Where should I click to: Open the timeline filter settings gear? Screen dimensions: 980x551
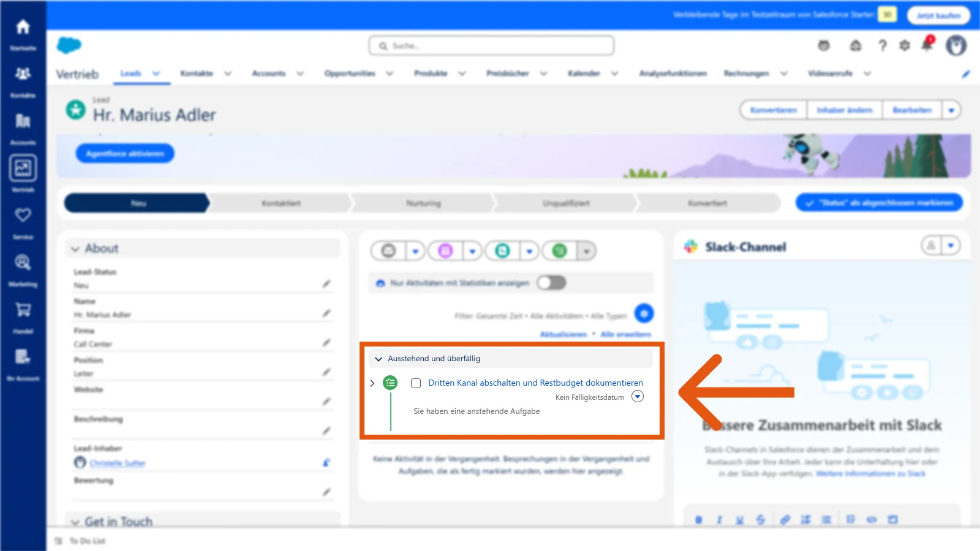pyautogui.click(x=644, y=313)
